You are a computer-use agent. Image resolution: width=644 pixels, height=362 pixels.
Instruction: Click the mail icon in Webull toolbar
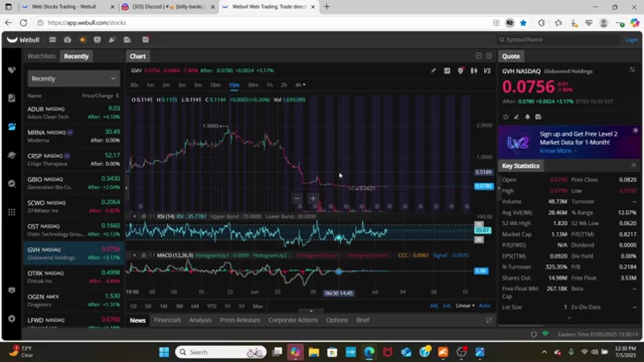[52, 40]
